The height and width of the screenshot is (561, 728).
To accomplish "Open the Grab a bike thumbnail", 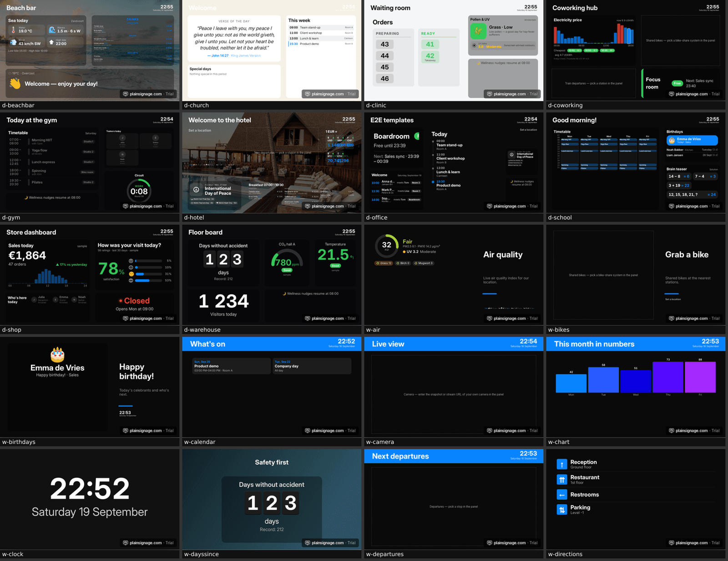I will coord(636,275).
